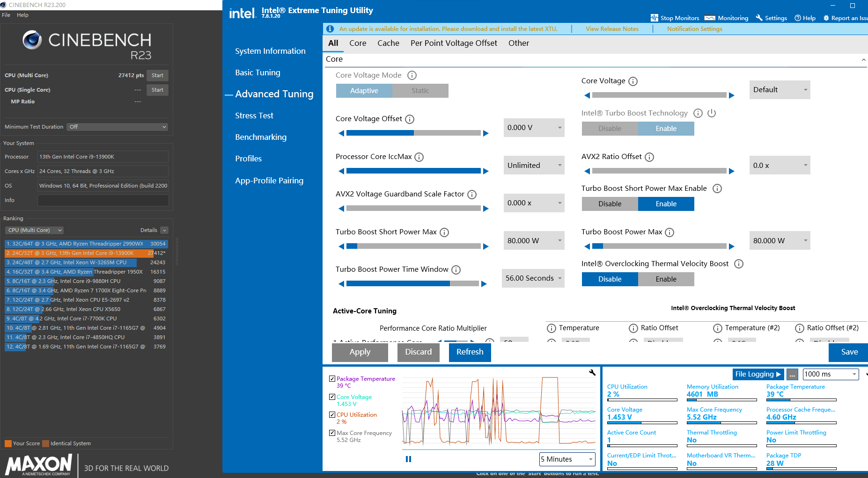Open Cinebench File menu
This screenshot has width=868, height=478.
[6, 15]
